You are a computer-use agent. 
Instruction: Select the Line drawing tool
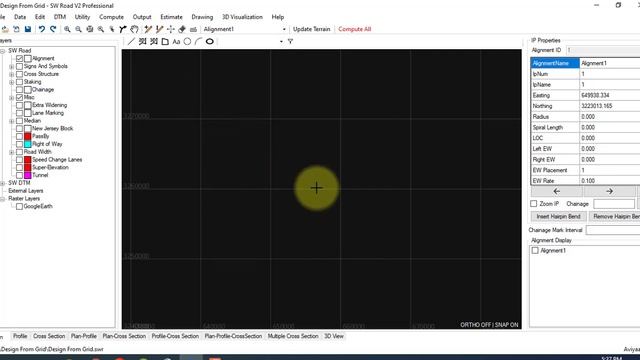[x=131, y=42]
